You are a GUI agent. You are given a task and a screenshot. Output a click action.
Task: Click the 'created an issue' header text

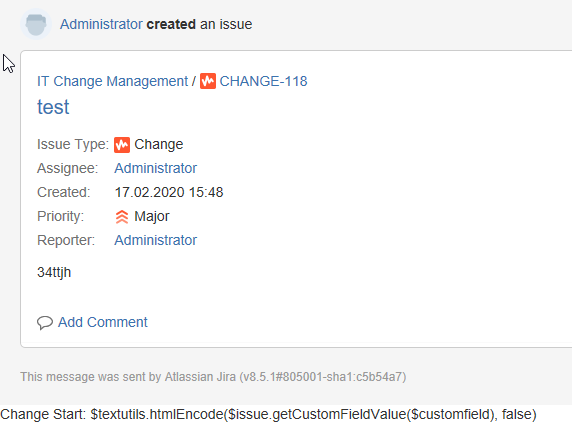click(x=199, y=24)
